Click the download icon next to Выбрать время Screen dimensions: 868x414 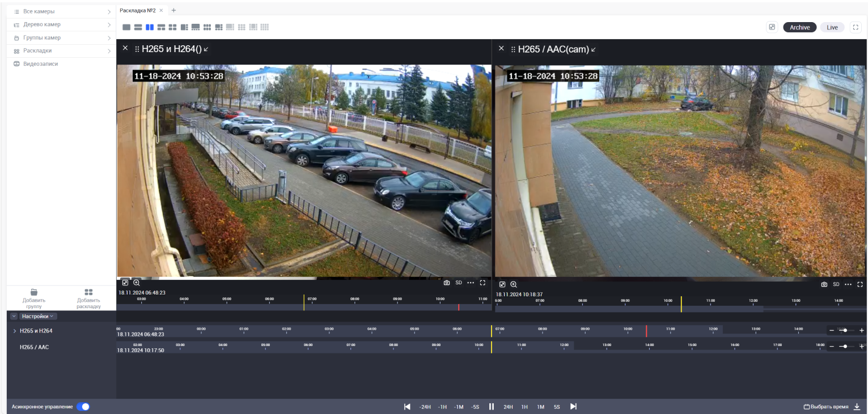click(x=857, y=407)
